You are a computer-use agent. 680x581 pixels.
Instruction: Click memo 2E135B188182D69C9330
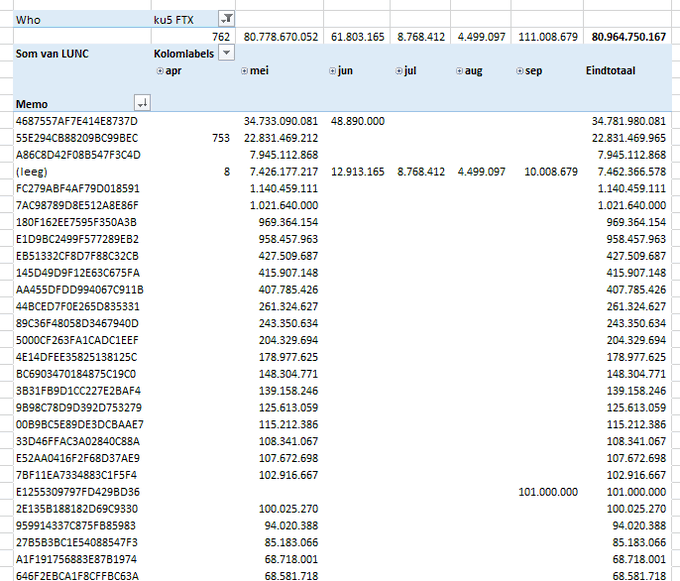(x=77, y=509)
